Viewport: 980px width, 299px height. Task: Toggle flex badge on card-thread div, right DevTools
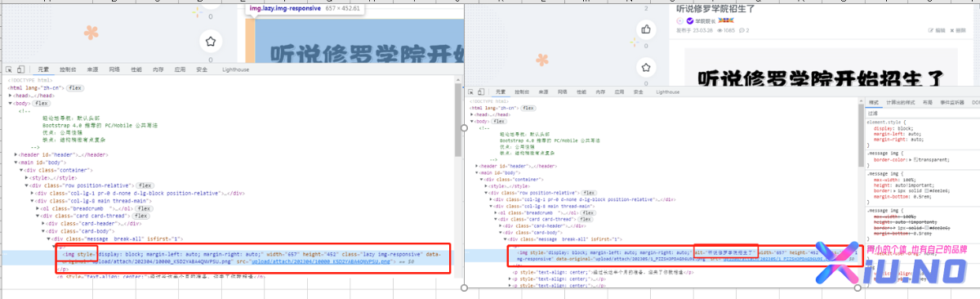tap(586, 220)
